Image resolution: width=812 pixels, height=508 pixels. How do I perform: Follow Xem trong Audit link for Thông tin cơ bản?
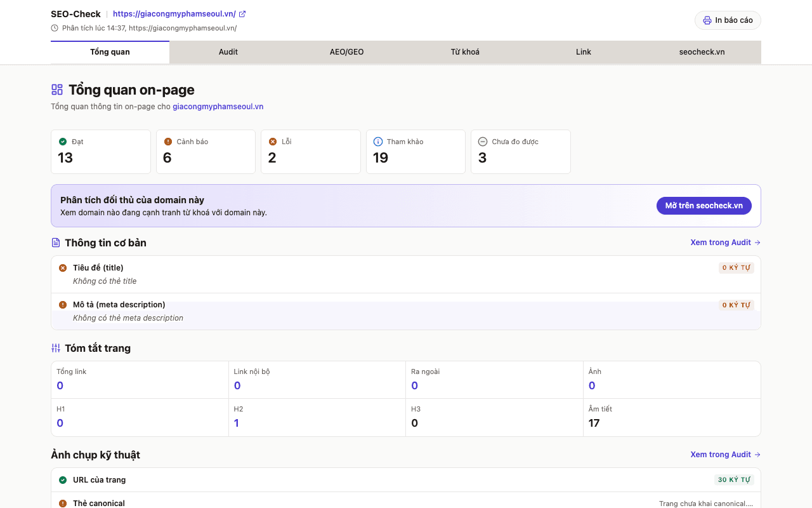[726, 243]
